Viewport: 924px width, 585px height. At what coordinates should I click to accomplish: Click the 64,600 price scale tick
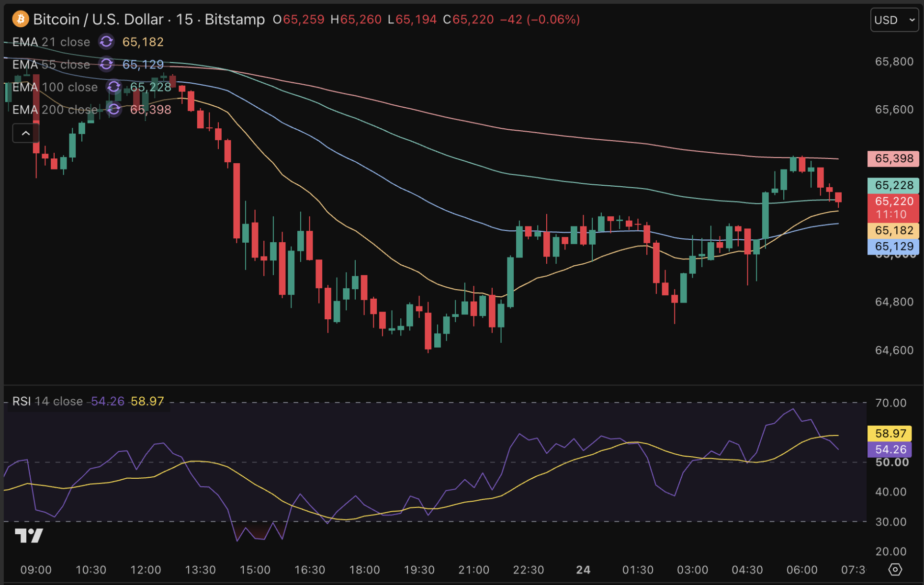pyautogui.click(x=894, y=350)
